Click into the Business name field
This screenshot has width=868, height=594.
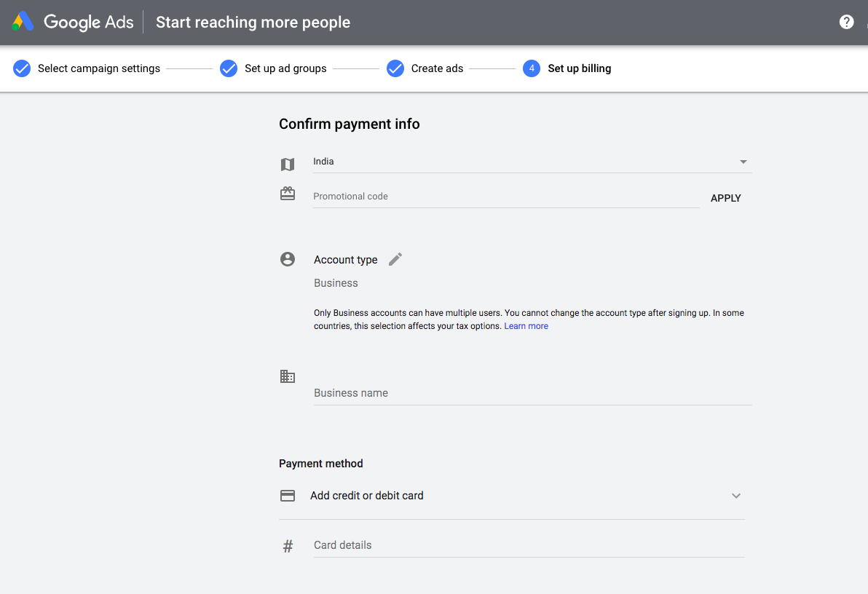(532, 393)
